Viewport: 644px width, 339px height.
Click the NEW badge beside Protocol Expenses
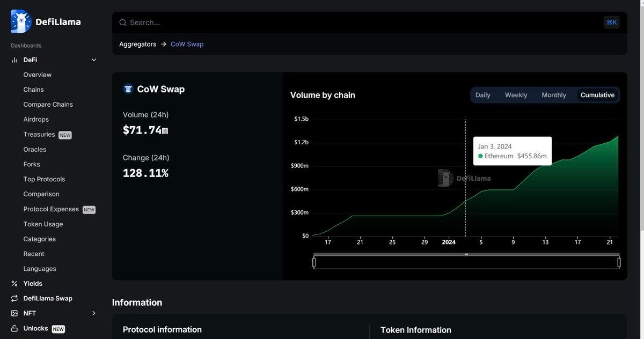coord(89,210)
